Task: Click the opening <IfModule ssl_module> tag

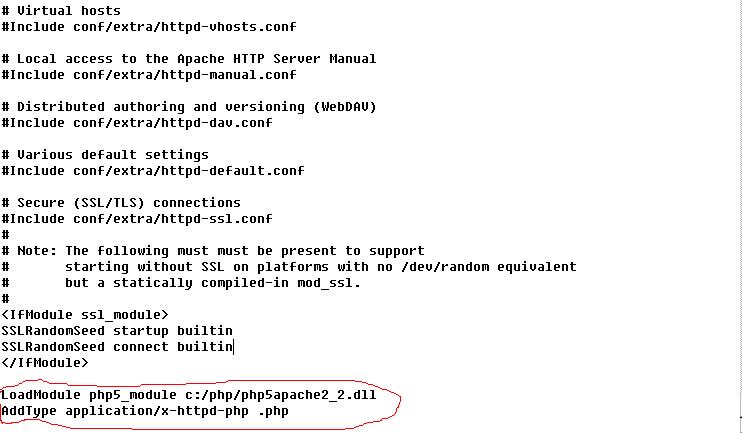Action: 78,314
